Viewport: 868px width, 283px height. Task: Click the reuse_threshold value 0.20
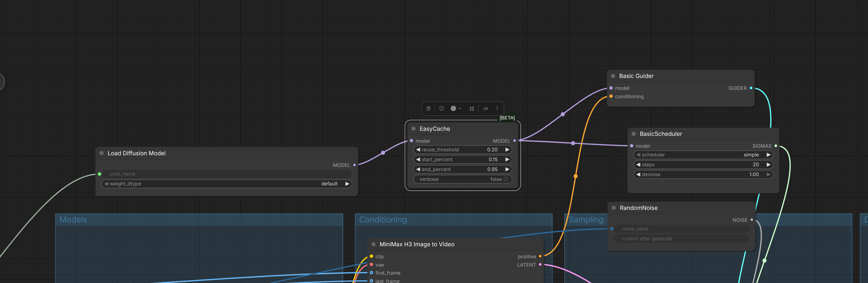point(492,150)
